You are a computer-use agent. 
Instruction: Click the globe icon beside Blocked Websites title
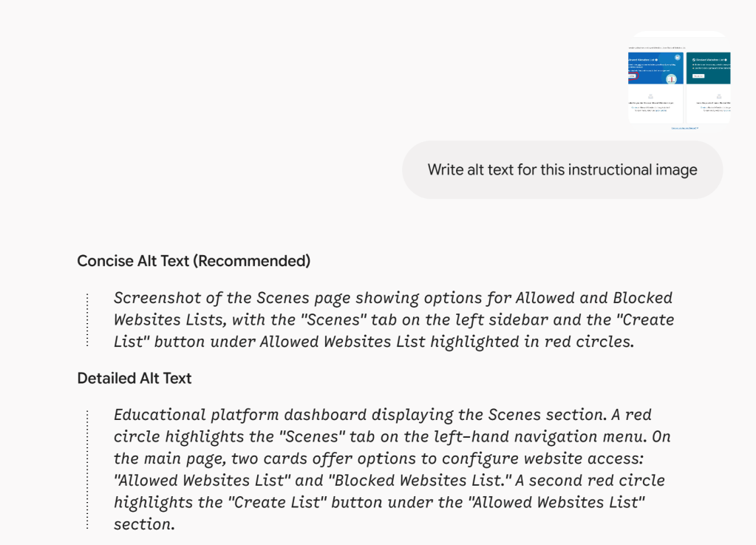694,60
